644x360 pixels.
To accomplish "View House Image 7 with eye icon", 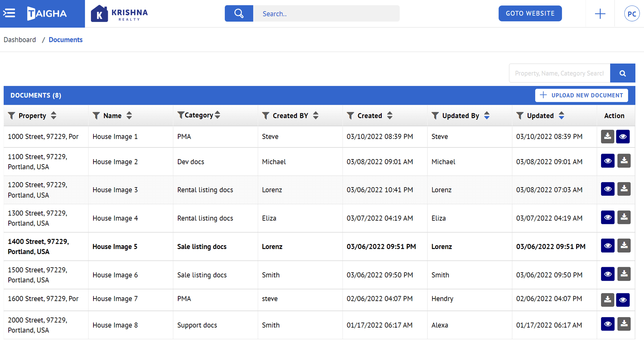I will pyautogui.click(x=623, y=300).
